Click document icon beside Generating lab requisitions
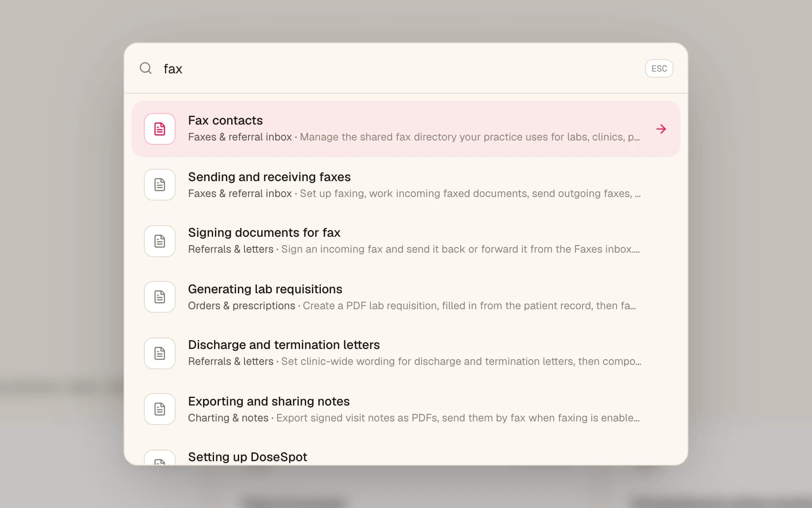Image resolution: width=812 pixels, height=508 pixels. coord(160,297)
